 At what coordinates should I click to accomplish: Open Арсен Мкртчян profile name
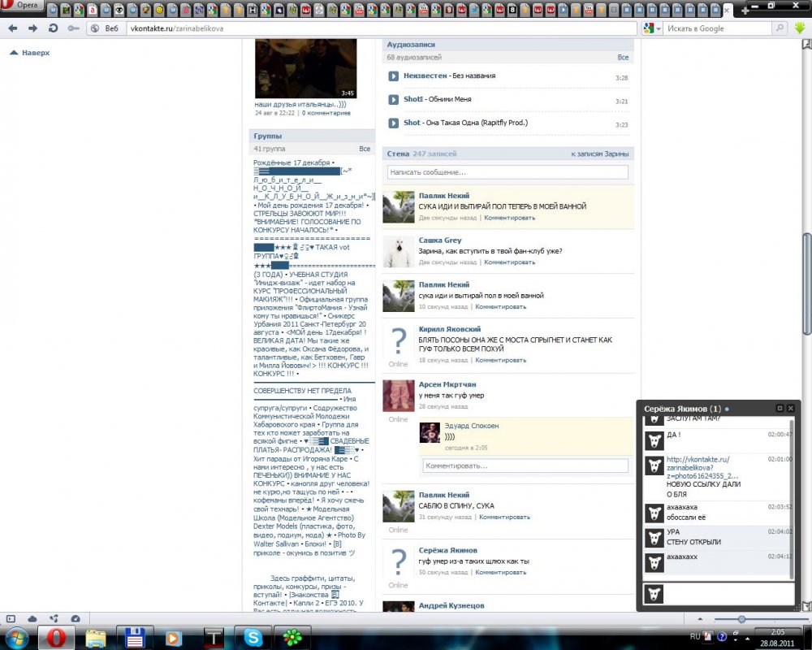[x=447, y=384]
